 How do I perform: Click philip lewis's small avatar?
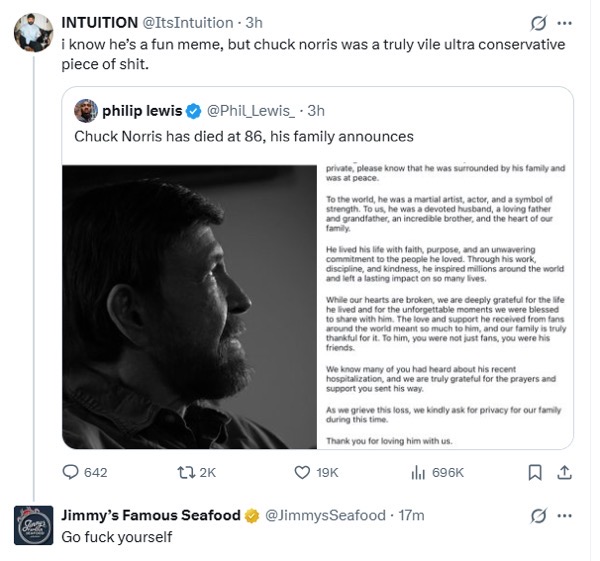[86, 111]
